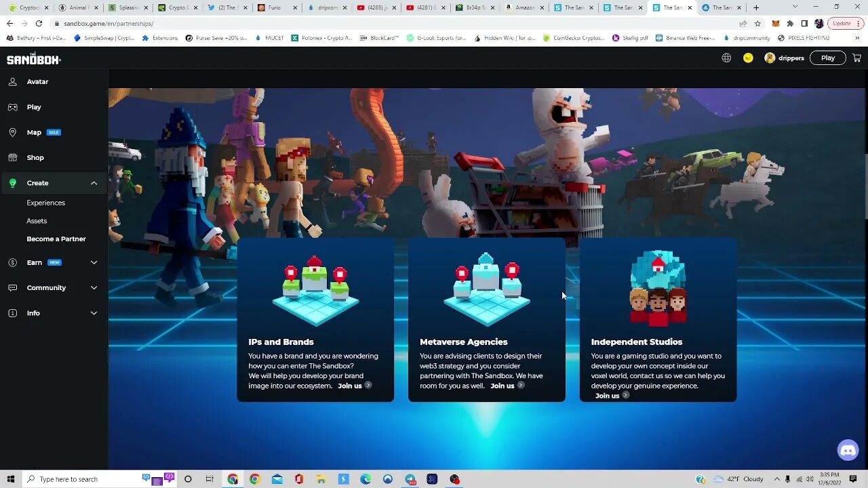This screenshot has width=868, height=488.
Task: Click the address bar URL field
Action: point(393,23)
